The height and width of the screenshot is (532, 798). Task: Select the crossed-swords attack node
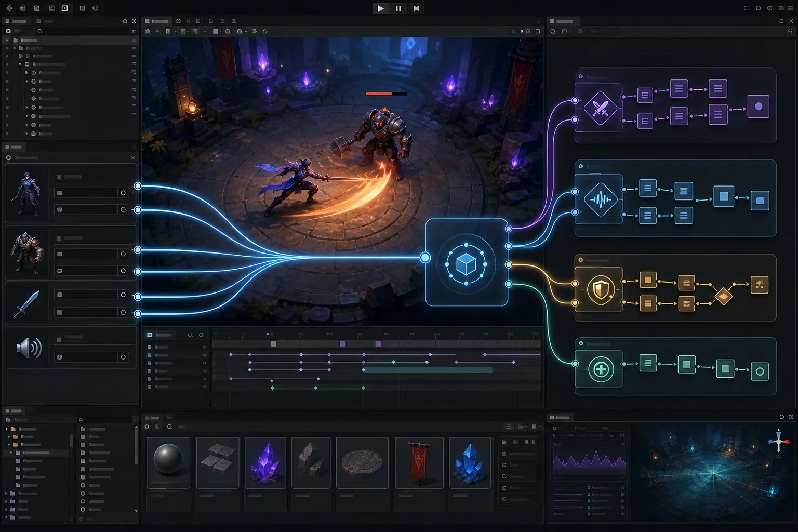pyautogui.click(x=601, y=108)
